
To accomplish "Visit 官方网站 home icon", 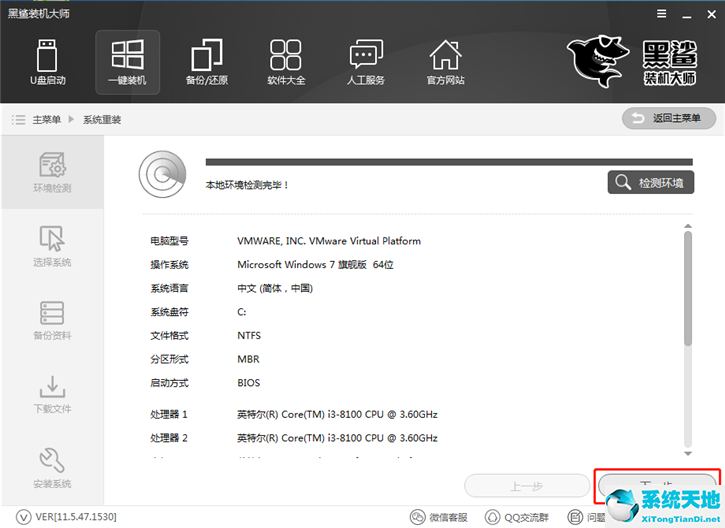I will point(445,62).
